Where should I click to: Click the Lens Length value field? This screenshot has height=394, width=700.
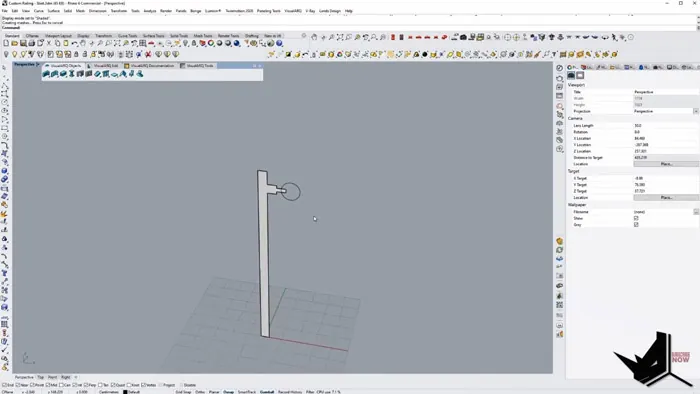(x=666, y=126)
